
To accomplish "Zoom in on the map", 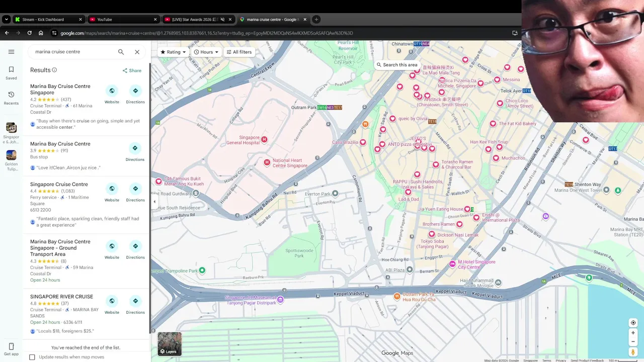I will pos(633,333).
